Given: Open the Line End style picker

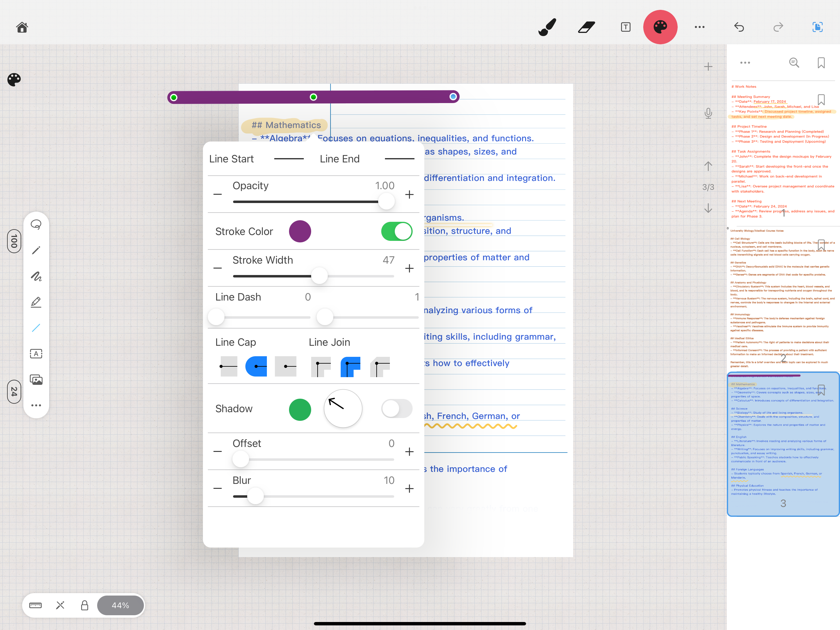Looking at the screenshot, I should pos(399,159).
